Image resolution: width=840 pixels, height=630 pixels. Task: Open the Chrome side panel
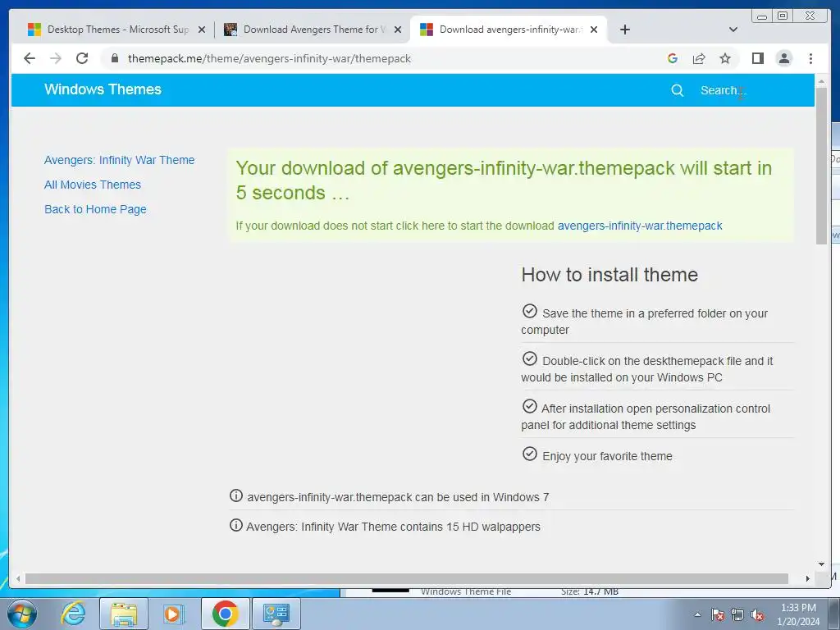pyautogui.click(x=757, y=58)
